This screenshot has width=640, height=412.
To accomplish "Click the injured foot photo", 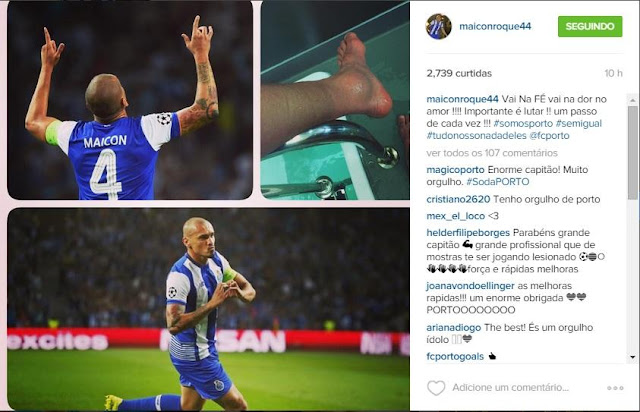I will (335, 100).
